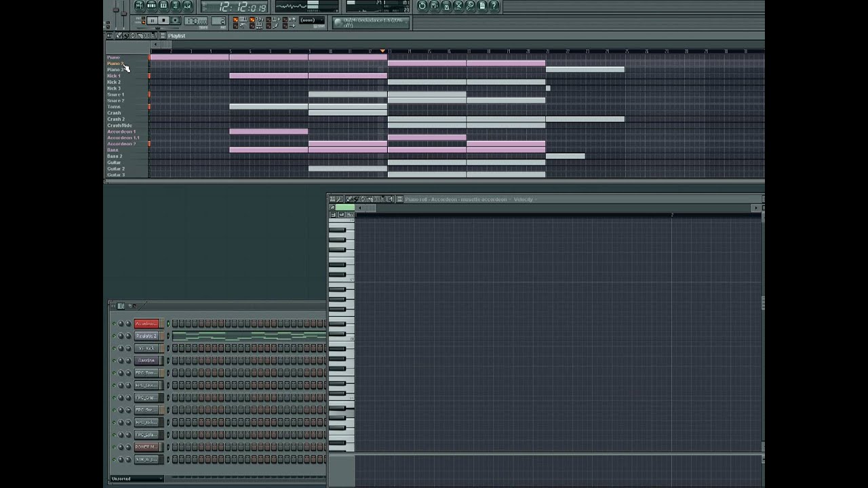Open the piano roll shortcut icon in top toolbar
Viewport: 868px width, 488px height.
pos(163,5)
